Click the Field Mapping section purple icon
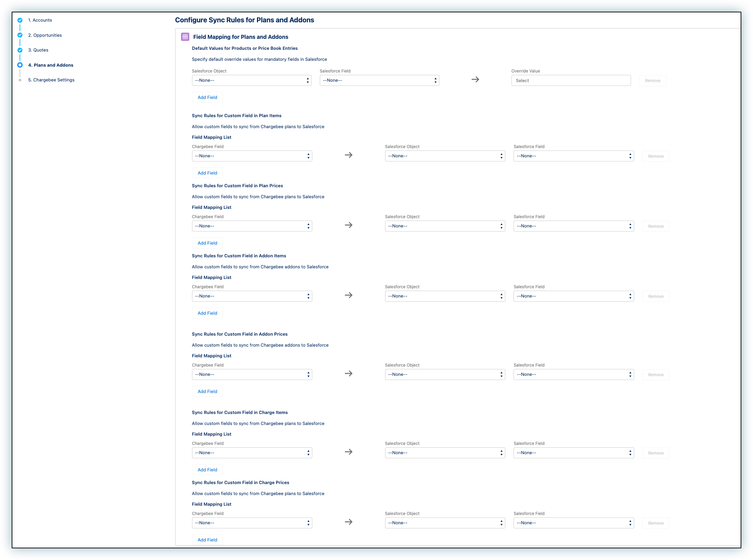 [x=185, y=37]
